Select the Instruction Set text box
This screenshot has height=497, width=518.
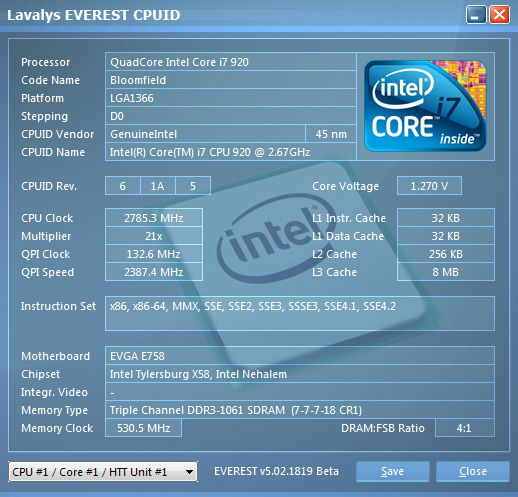click(x=300, y=313)
